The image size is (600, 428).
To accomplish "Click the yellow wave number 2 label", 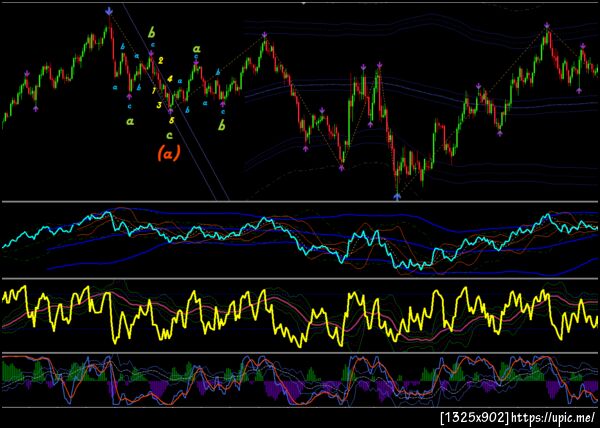I will coord(161,60).
